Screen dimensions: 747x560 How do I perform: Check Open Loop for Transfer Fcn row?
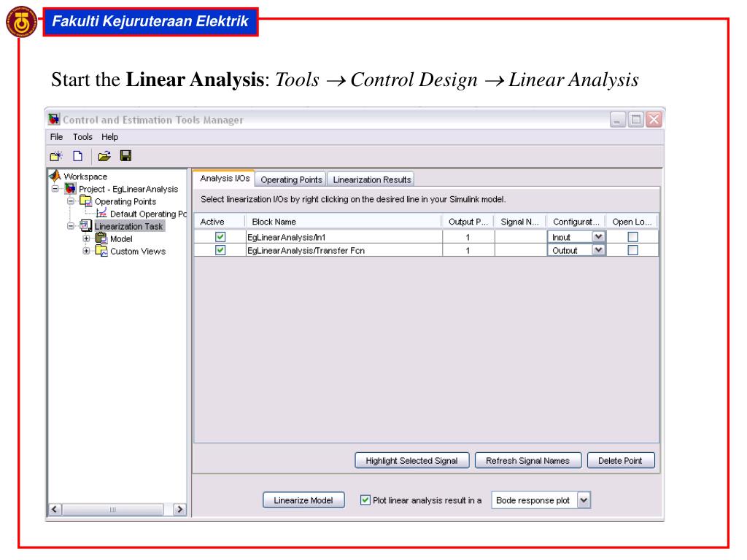(x=632, y=250)
